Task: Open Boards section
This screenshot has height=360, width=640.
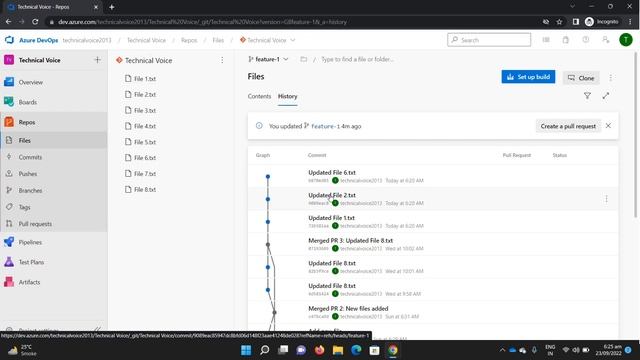Action: [x=28, y=102]
